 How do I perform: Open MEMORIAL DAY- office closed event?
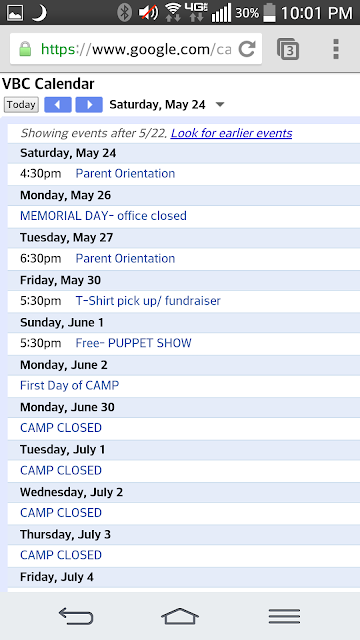click(103, 216)
